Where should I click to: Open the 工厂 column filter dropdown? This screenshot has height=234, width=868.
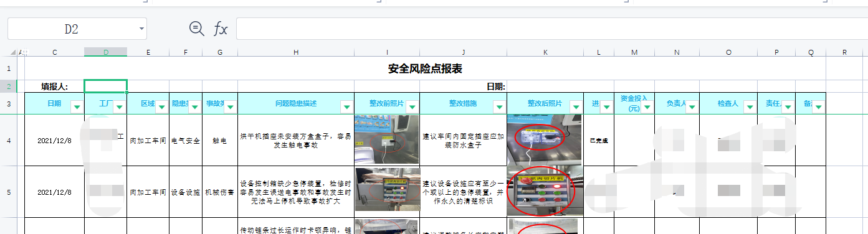(120, 107)
